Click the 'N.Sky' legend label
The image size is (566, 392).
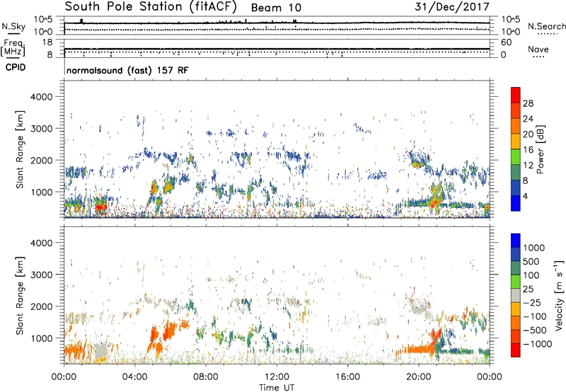[x=13, y=26]
